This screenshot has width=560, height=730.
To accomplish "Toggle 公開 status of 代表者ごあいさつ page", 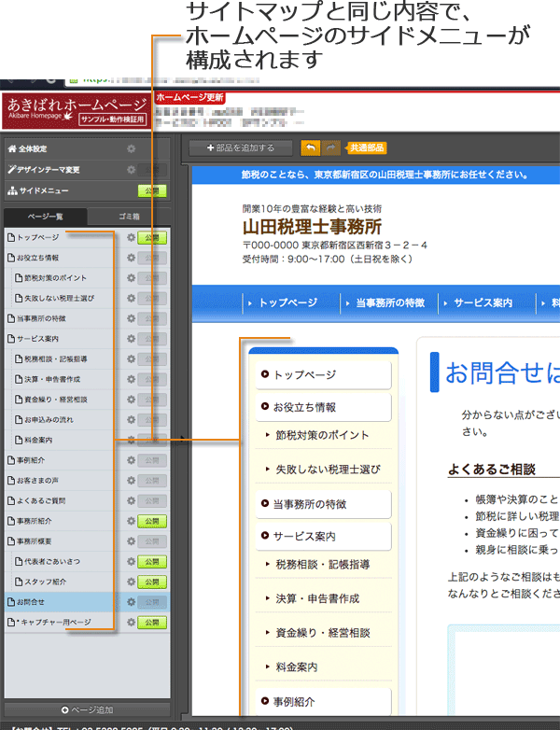I will (152, 562).
